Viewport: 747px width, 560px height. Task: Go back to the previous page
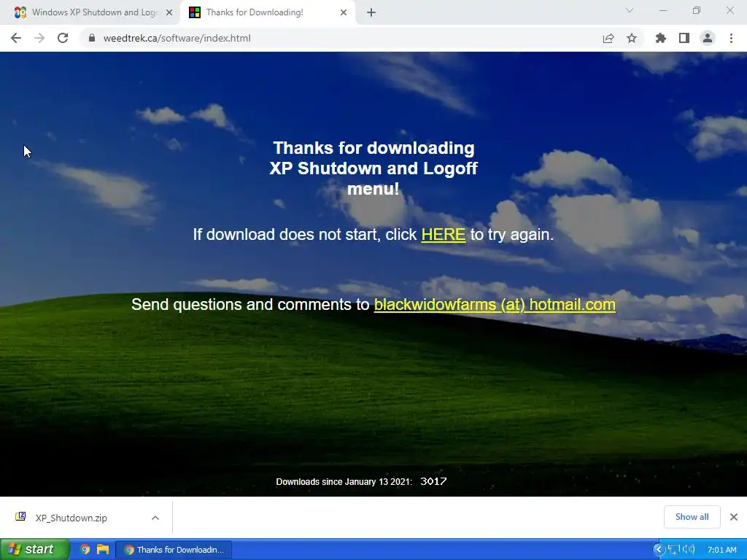click(16, 38)
